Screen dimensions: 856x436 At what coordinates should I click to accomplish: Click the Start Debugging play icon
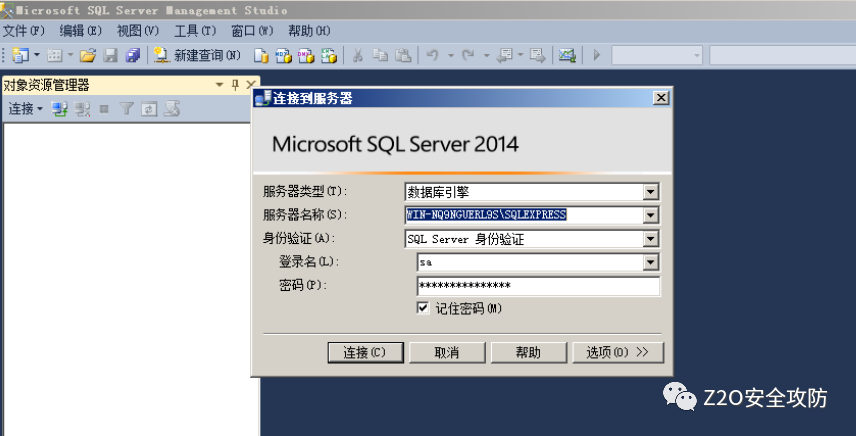tap(597, 55)
